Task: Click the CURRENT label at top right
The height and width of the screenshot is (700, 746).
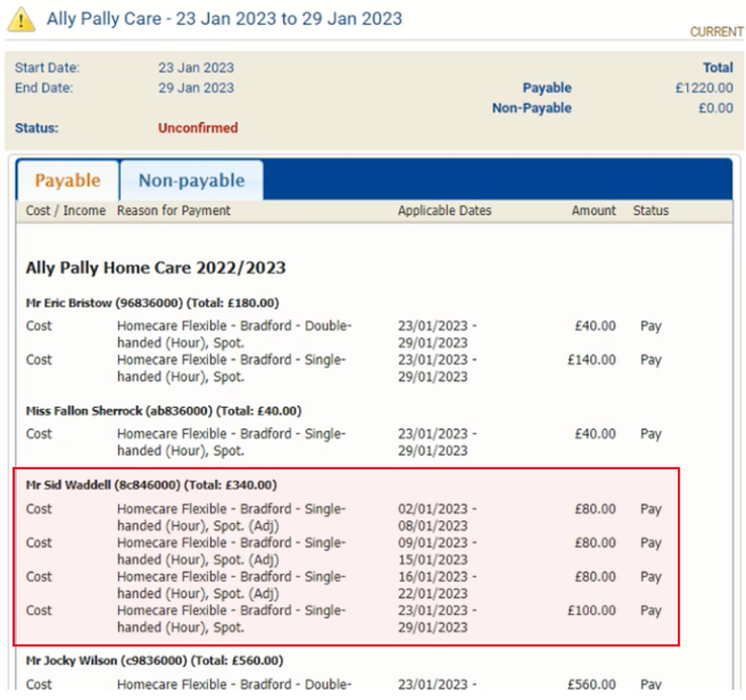Action: pos(716,32)
